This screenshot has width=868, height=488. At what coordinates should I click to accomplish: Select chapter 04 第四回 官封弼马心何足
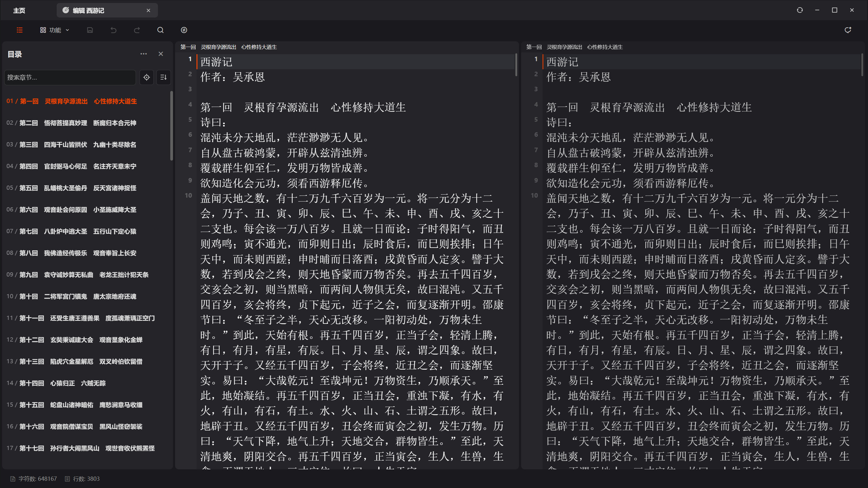[86, 166]
